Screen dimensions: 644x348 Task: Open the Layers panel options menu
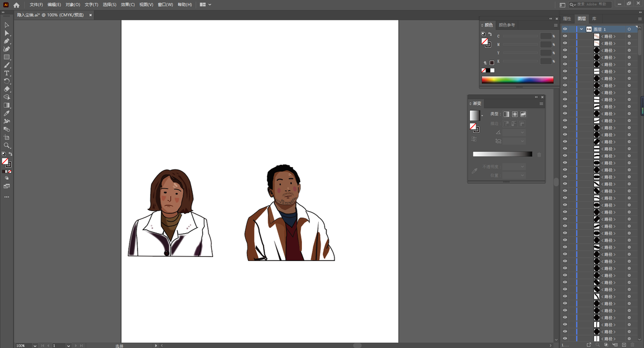click(639, 19)
